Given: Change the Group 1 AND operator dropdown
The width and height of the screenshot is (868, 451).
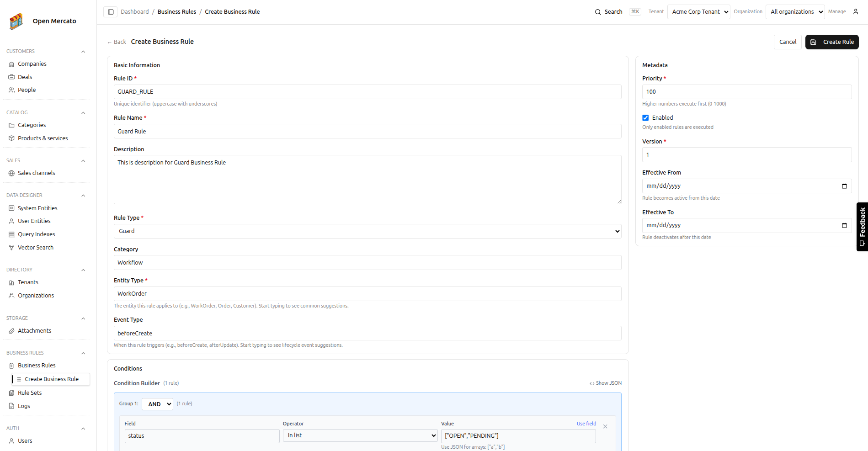Looking at the screenshot, I should [x=157, y=404].
